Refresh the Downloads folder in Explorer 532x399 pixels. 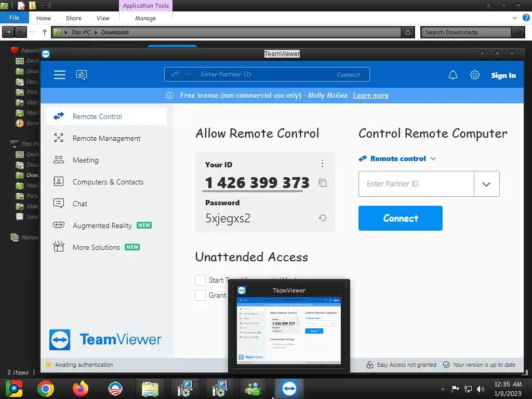tap(408, 32)
